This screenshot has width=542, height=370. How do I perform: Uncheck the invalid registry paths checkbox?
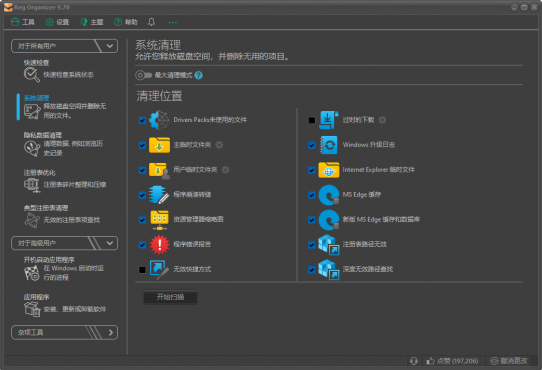pos(311,245)
